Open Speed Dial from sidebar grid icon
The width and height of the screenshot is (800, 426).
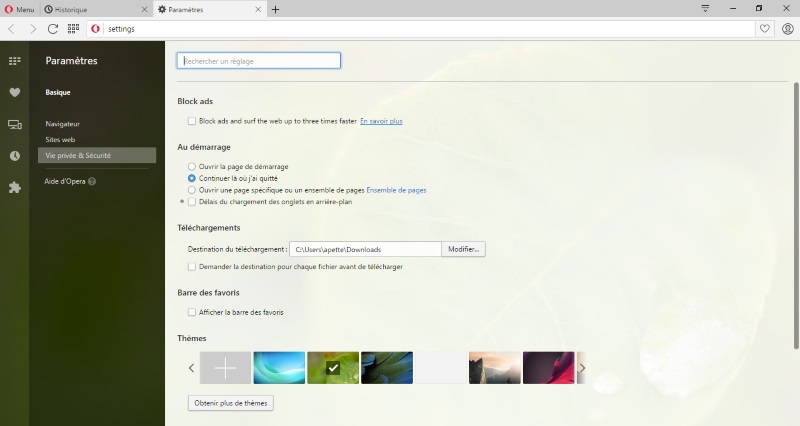(x=14, y=61)
